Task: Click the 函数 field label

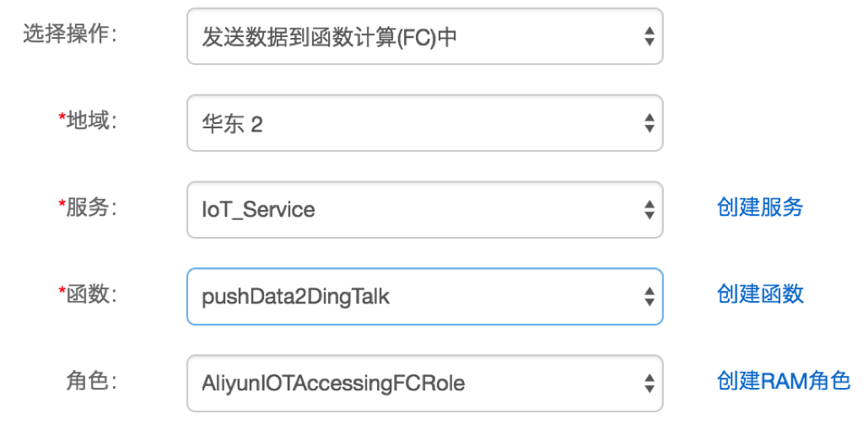Action: [x=90, y=294]
